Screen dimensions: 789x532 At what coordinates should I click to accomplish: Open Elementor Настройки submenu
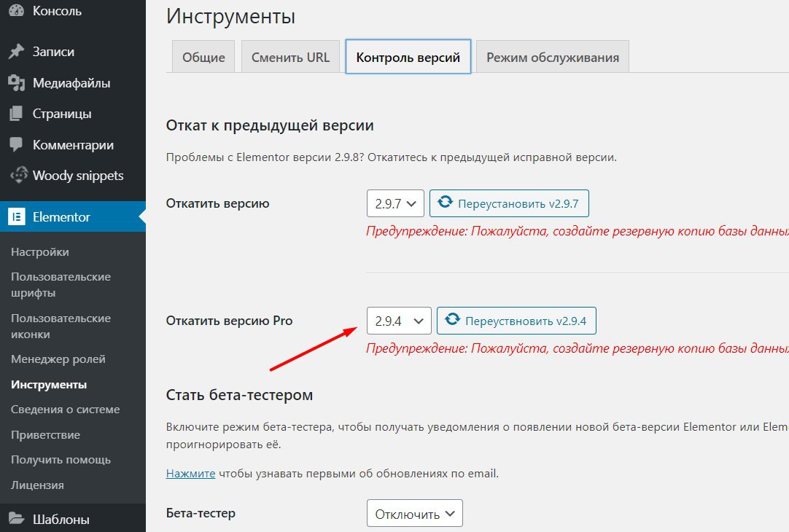pos(40,252)
